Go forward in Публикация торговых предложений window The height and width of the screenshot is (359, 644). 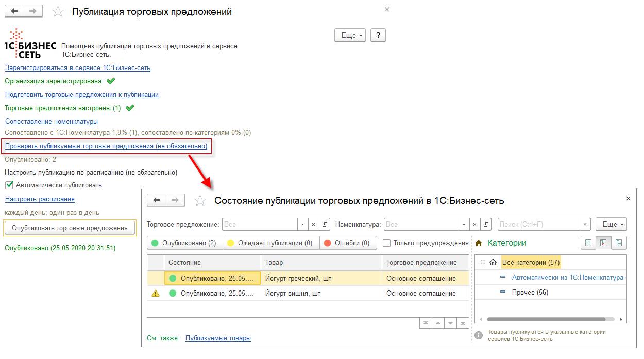click(33, 11)
